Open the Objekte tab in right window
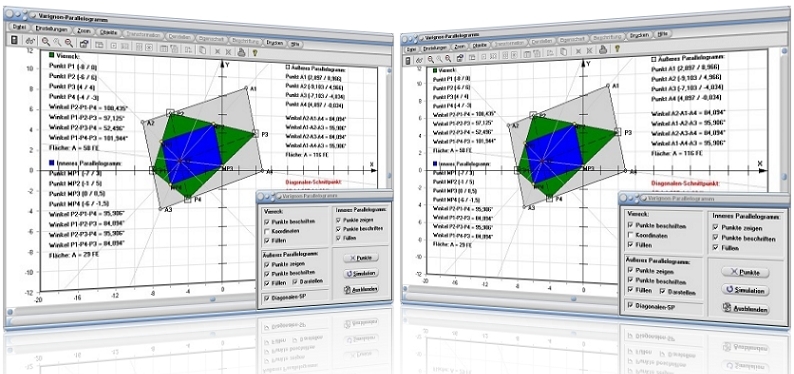794x374 pixels. (480, 45)
